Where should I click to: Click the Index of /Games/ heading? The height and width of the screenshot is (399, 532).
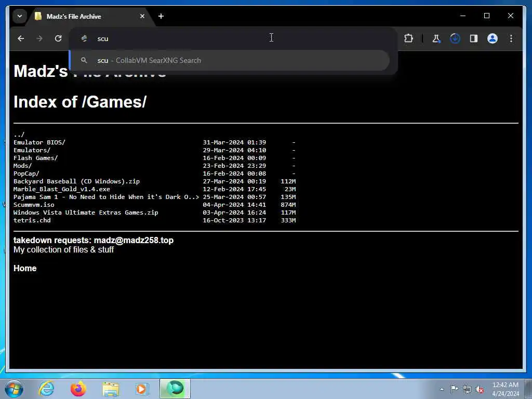pyautogui.click(x=80, y=102)
